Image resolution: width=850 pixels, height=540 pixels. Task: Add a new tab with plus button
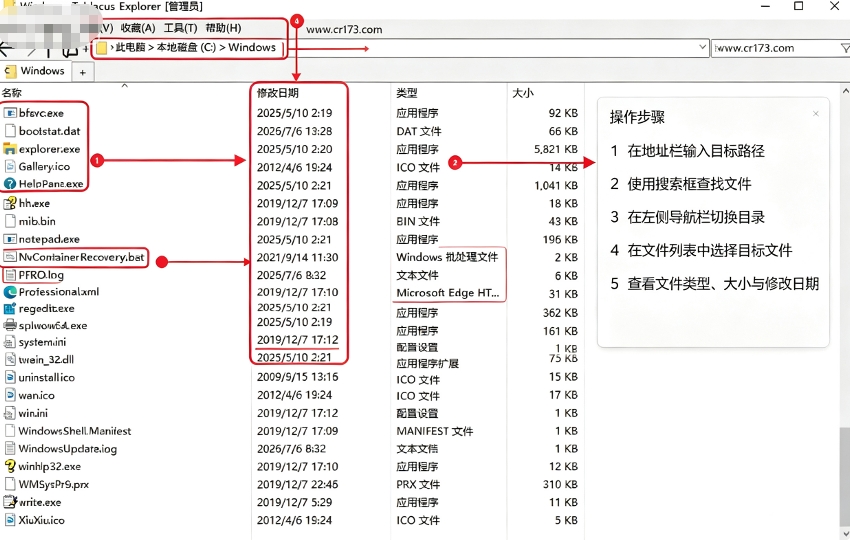(82, 72)
